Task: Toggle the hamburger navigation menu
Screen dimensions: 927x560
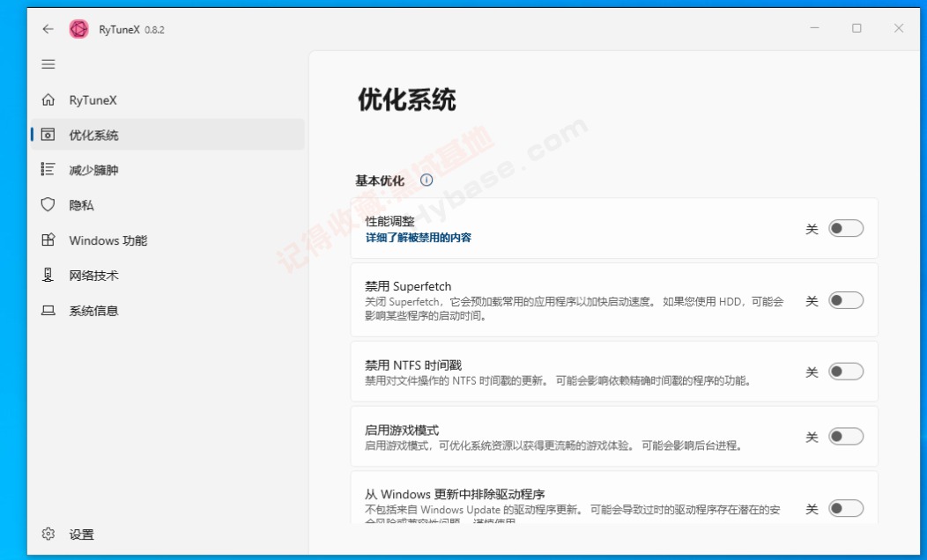Action: coord(48,64)
